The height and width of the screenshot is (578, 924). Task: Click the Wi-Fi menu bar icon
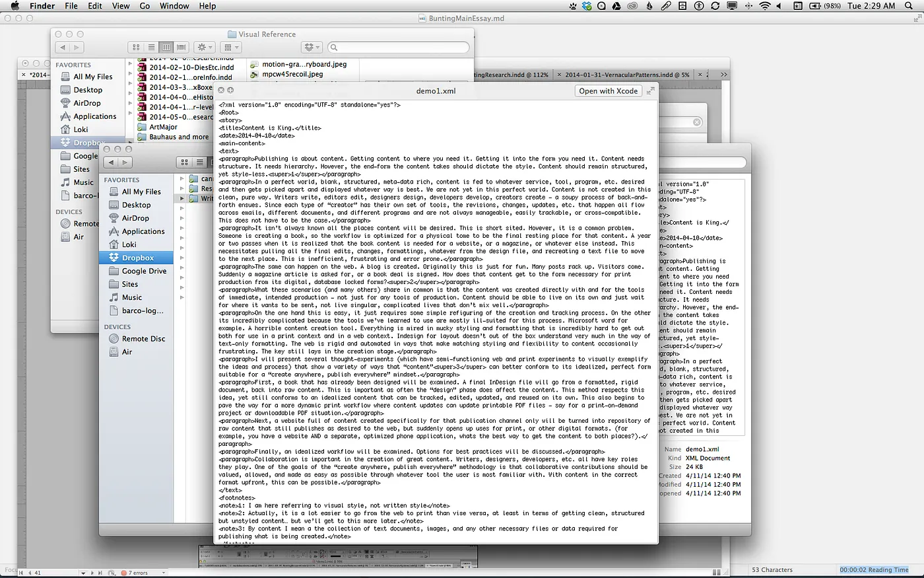(765, 6)
